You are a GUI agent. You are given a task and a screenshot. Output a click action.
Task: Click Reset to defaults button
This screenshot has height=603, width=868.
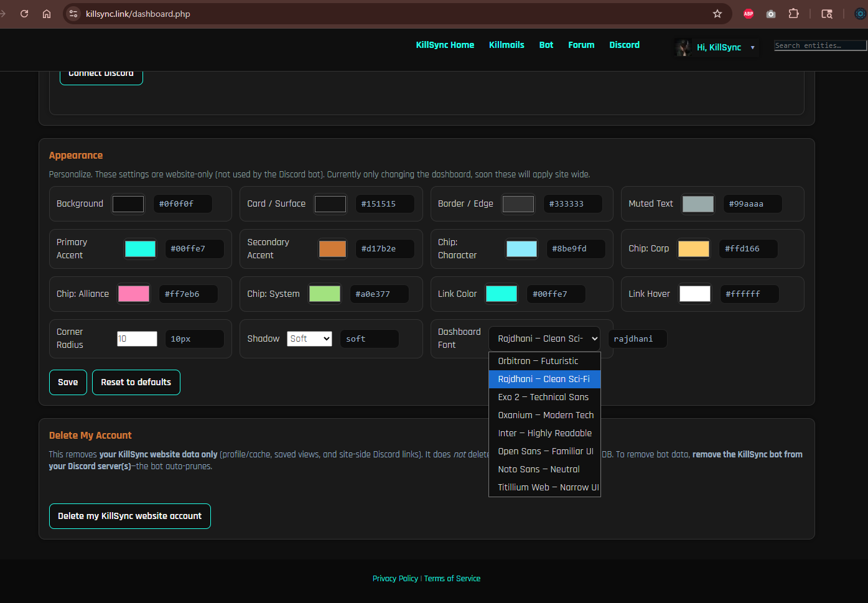pyautogui.click(x=136, y=382)
